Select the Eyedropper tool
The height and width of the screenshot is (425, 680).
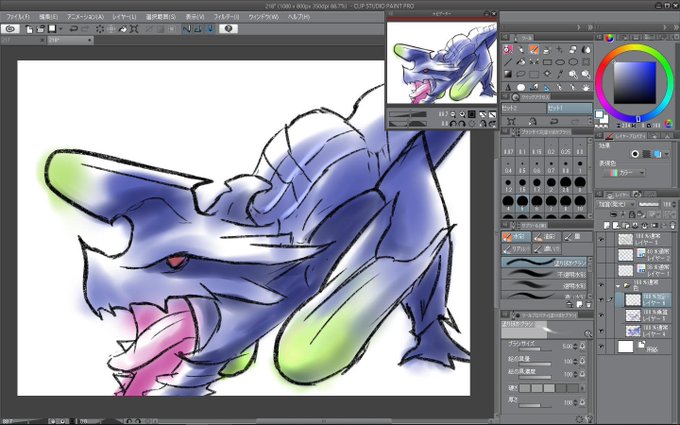click(x=560, y=74)
